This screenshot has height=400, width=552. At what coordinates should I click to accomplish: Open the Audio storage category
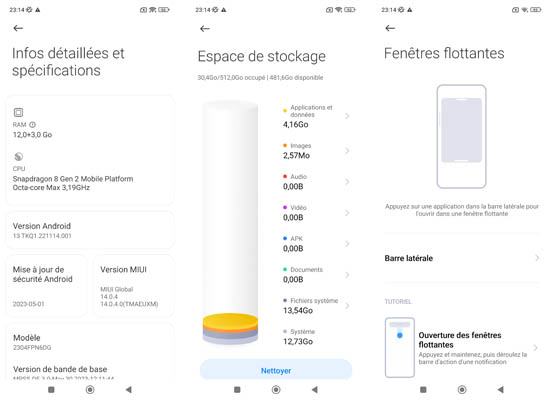(x=316, y=182)
